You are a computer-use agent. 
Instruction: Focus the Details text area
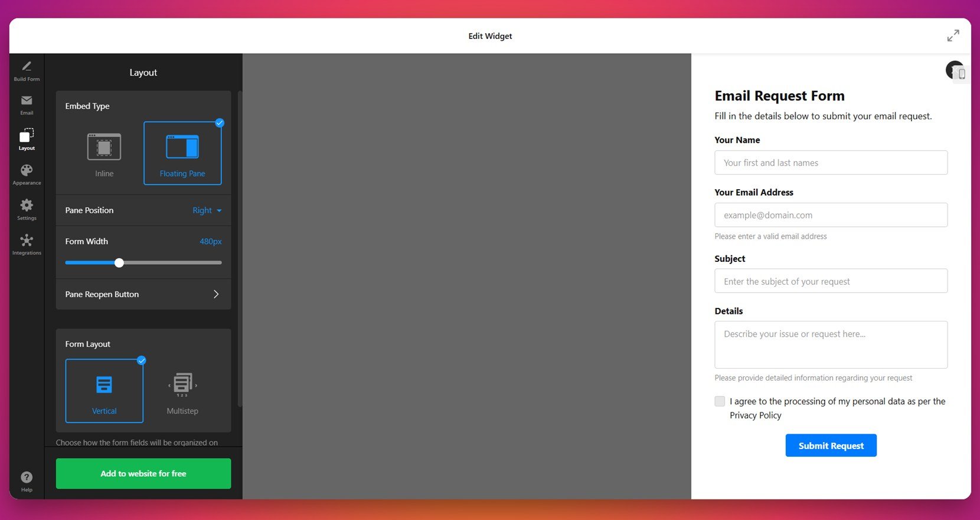coord(831,344)
